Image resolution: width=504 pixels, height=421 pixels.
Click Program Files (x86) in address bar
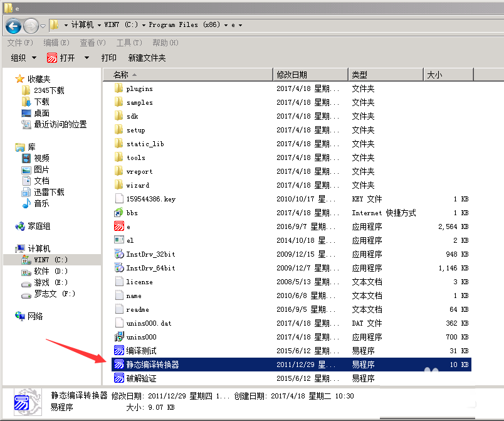coord(184,24)
